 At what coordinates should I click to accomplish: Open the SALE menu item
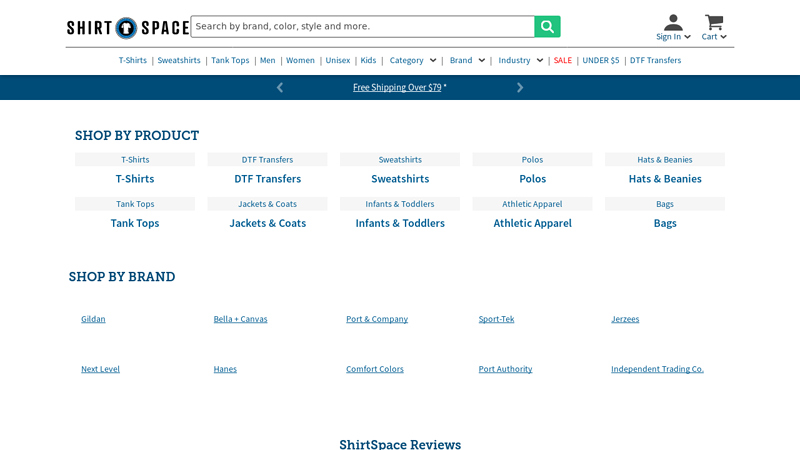click(x=563, y=61)
